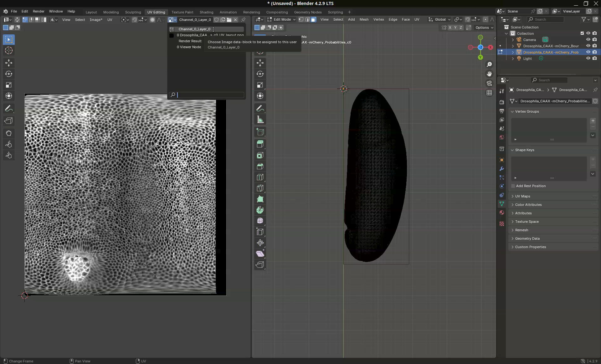This screenshot has height=364, width=601.
Task: Expand the UV Maps panel
Action: click(x=522, y=196)
